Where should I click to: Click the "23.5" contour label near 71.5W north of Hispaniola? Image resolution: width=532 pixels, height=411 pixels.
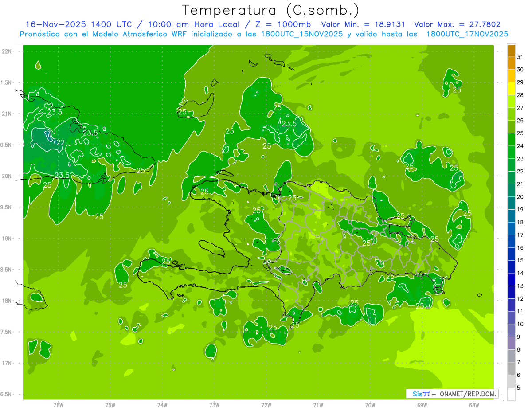click(289, 124)
